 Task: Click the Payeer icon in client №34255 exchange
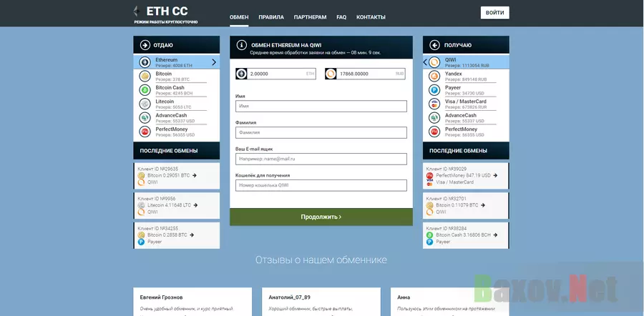[141, 242]
